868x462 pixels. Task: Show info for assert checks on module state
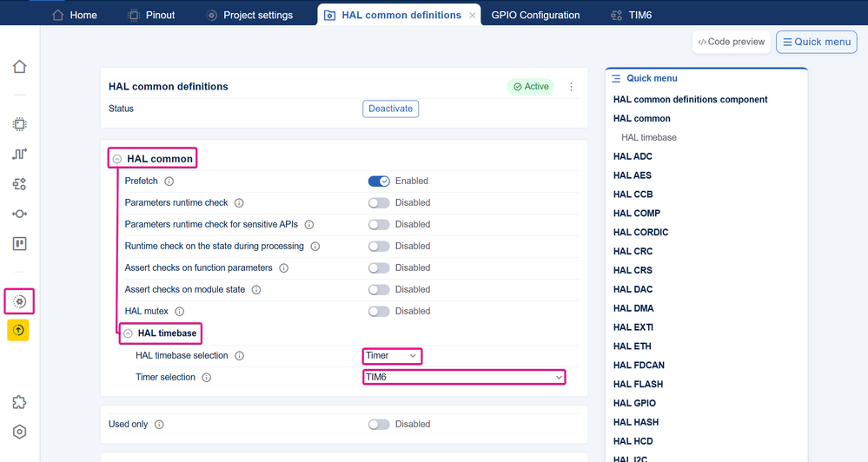[256, 290]
